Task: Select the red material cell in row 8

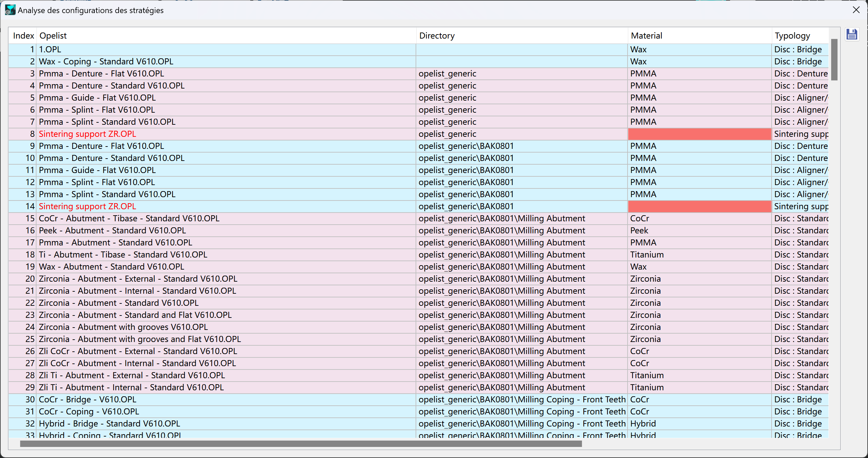Action: (700, 134)
